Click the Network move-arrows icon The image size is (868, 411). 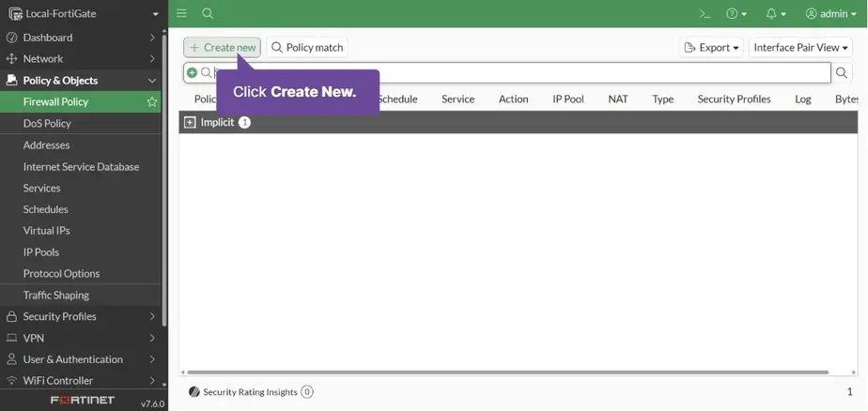11,58
